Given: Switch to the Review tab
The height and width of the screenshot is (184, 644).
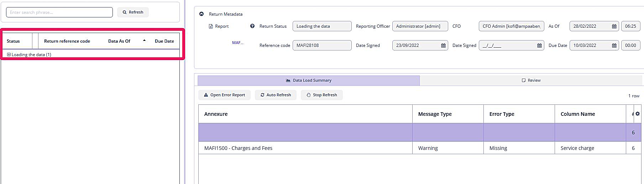Looking at the screenshot, I should click(531, 80).
